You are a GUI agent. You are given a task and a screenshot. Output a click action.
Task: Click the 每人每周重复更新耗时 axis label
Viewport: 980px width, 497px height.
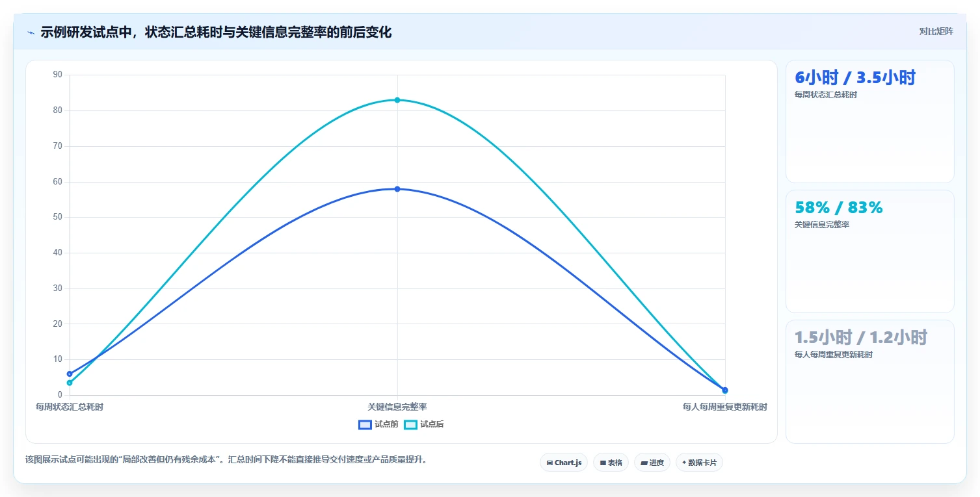click(725, 407)
